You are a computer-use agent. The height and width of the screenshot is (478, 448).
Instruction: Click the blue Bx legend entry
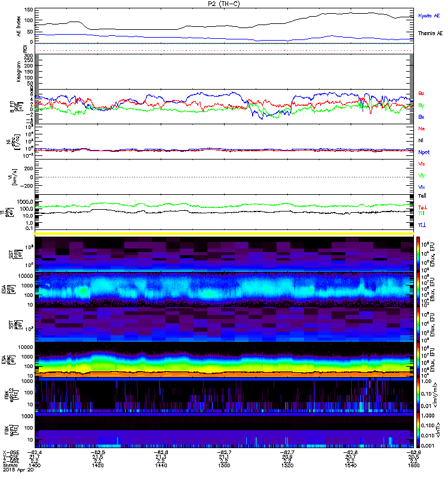(x=421, y=117)
